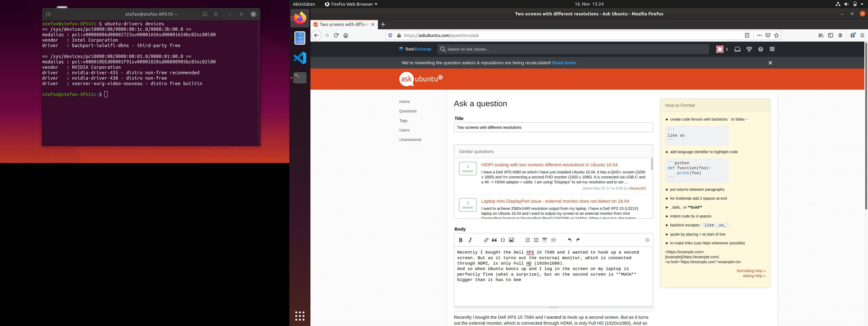This screenshot has width=868, height=326.
Task: Open the terminal hamburger menu
Action: [x=216, y=14]
